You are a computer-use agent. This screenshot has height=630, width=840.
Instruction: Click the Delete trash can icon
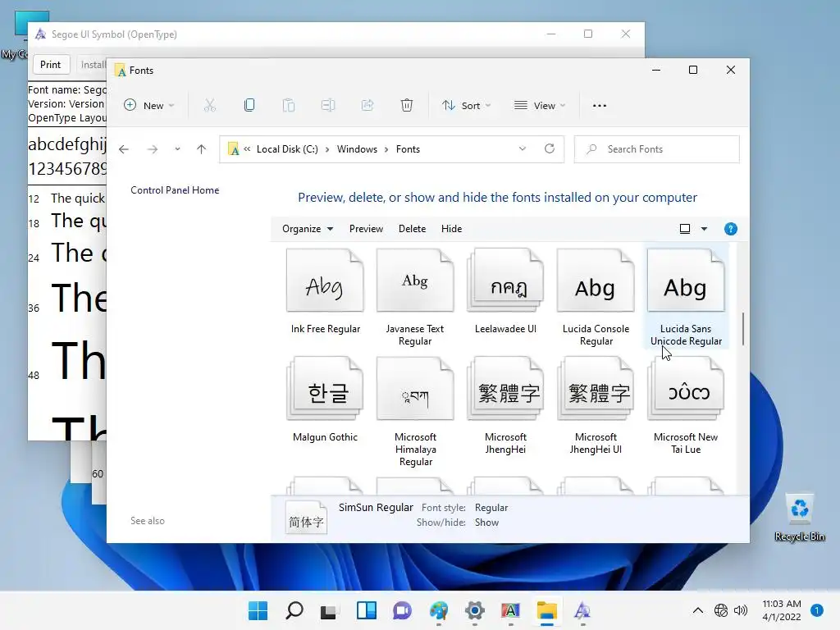coord(407,106)
